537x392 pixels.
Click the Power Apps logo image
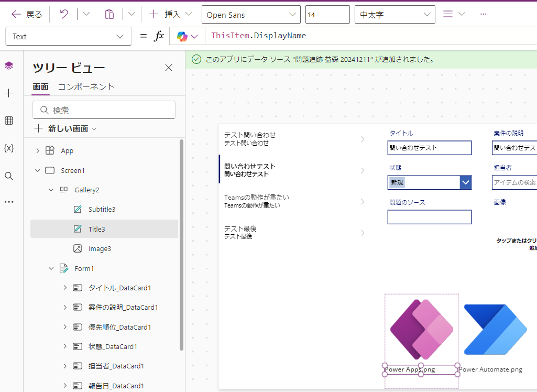click(x=422, y=329)
